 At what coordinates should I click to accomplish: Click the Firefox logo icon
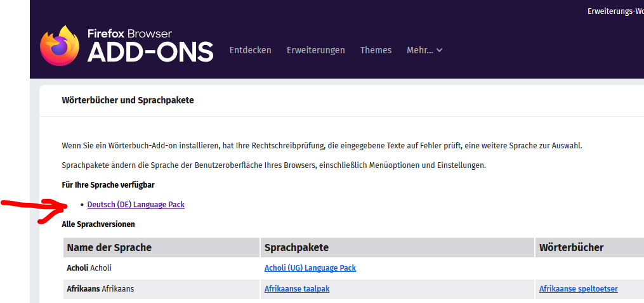point(60,46)
